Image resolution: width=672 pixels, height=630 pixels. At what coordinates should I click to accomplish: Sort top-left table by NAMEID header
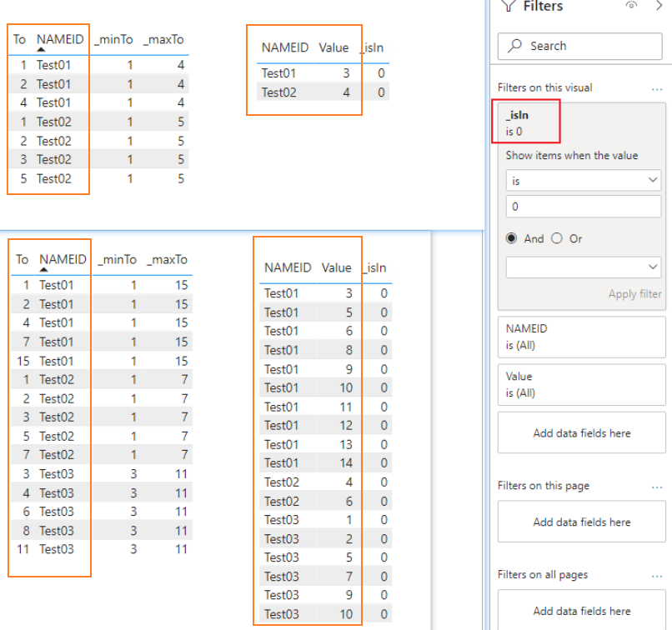60,39
